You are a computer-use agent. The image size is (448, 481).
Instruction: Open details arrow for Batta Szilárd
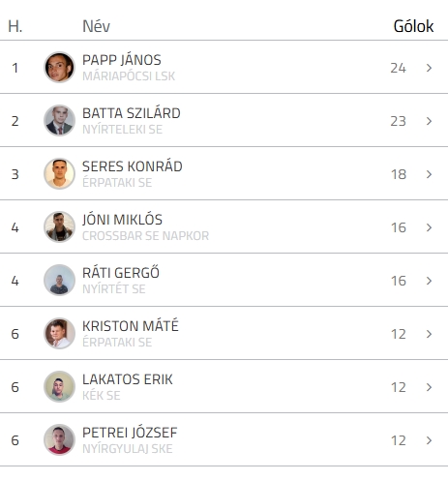click(429, 121)
